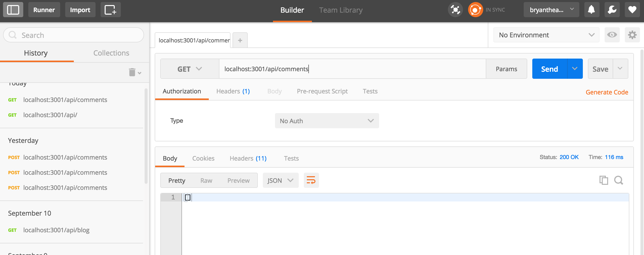This screenshot has height=255, width=644.
Task: Select the Raw view mode
Action: pyautogui.click(x=206, y=180)
